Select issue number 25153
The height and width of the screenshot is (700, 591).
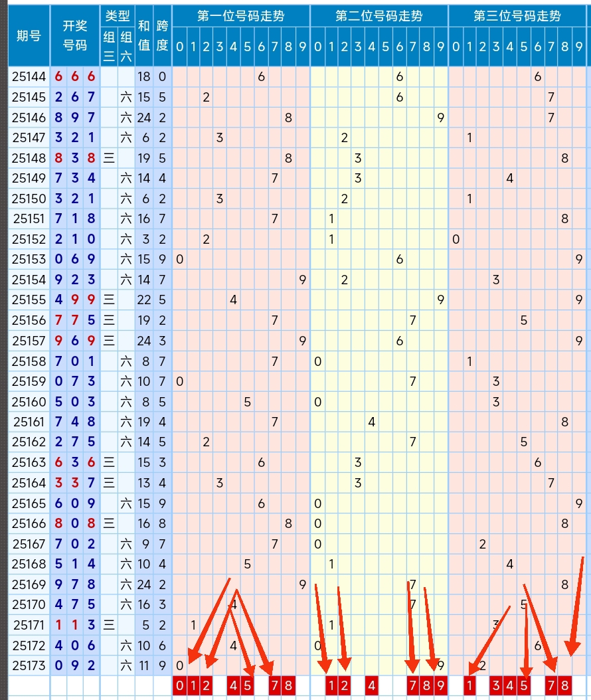click(x=29, y=260)
